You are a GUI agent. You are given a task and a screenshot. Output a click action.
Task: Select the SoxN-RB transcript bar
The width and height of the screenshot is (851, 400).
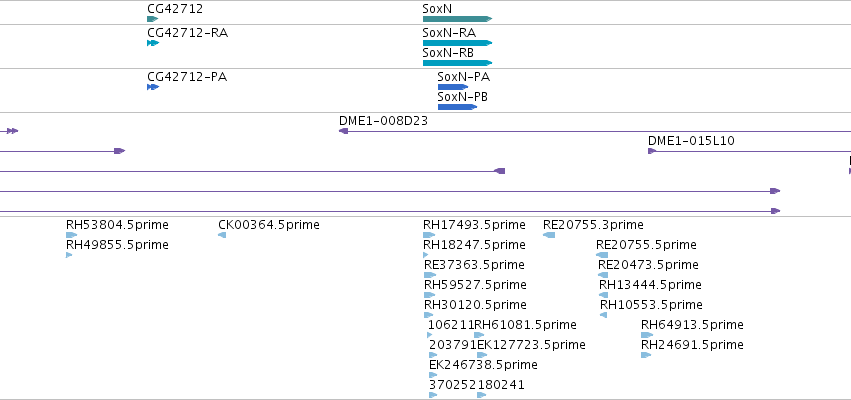457,63
